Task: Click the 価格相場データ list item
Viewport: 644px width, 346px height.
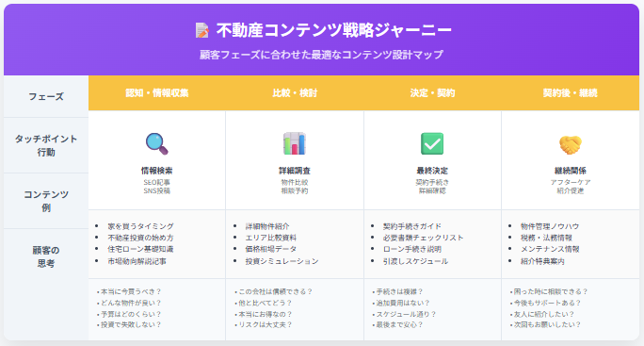Action: click(x=270, y=249)
